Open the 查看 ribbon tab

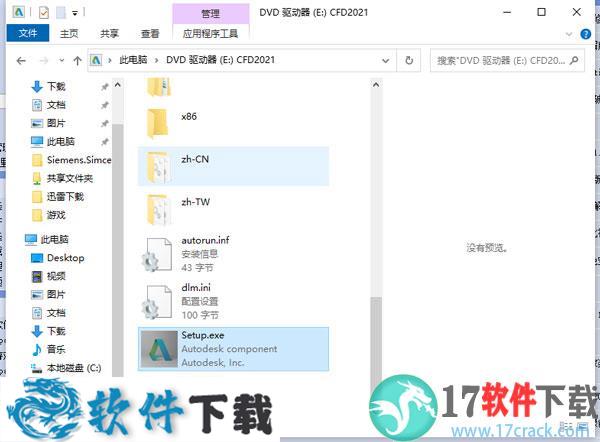click(150, 34)
